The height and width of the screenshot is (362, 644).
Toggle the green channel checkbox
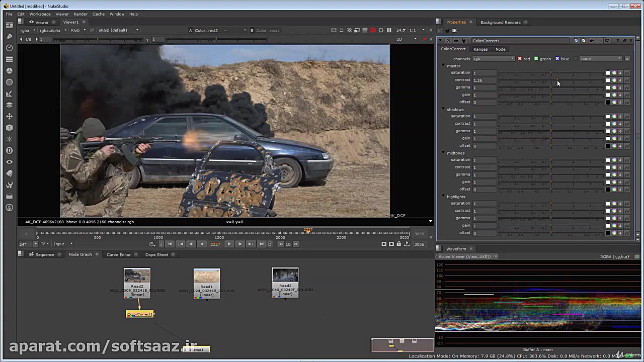tap(536, 59)
